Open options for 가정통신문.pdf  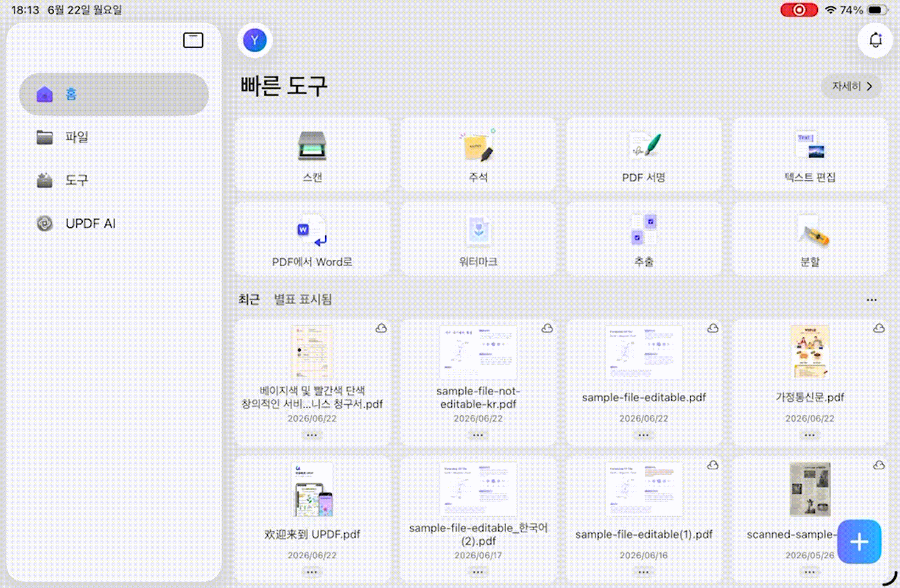click(809, 435)
